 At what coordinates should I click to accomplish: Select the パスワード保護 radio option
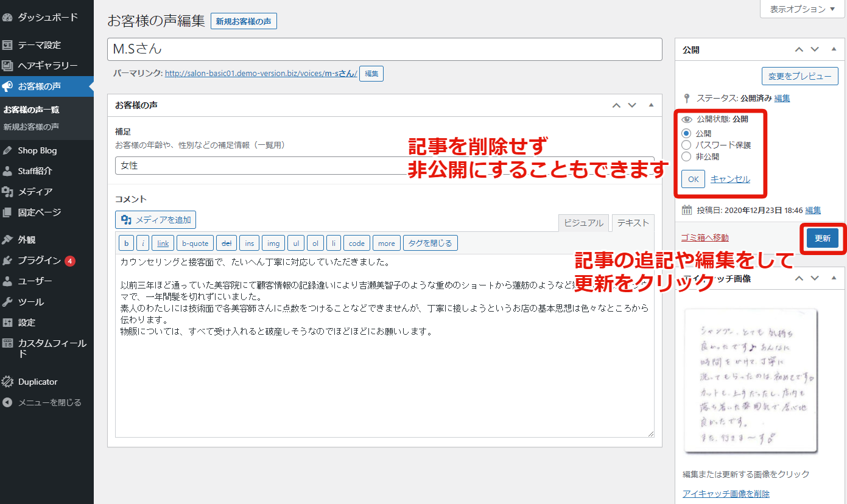click(686, 145)
